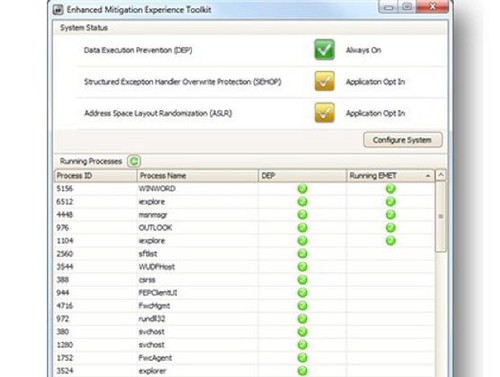Click the EMET app icon in title bar
The width and height of the screenshot is (500, 377).
58,10
